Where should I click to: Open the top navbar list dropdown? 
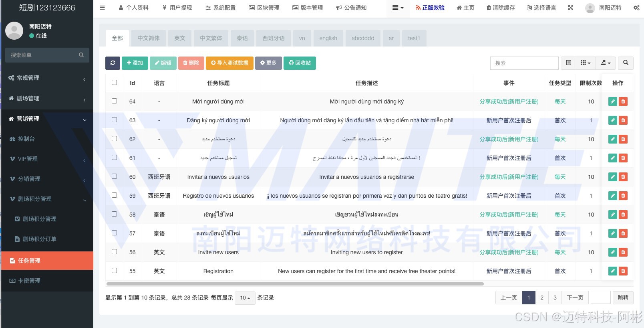coord(398,8)
